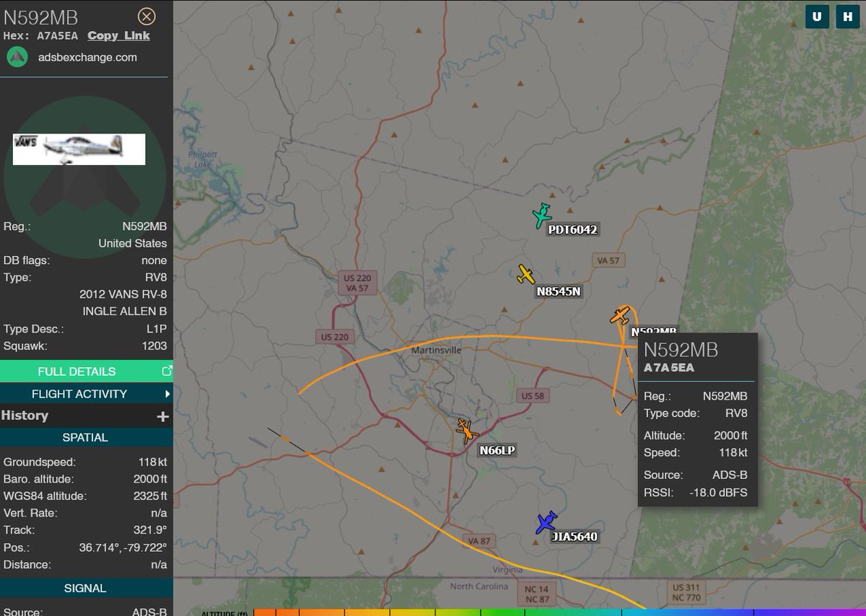Viewport: 866px width, 616px height.
Task: Click the external-link icon beside Full Details
Action: coord(167,371)
